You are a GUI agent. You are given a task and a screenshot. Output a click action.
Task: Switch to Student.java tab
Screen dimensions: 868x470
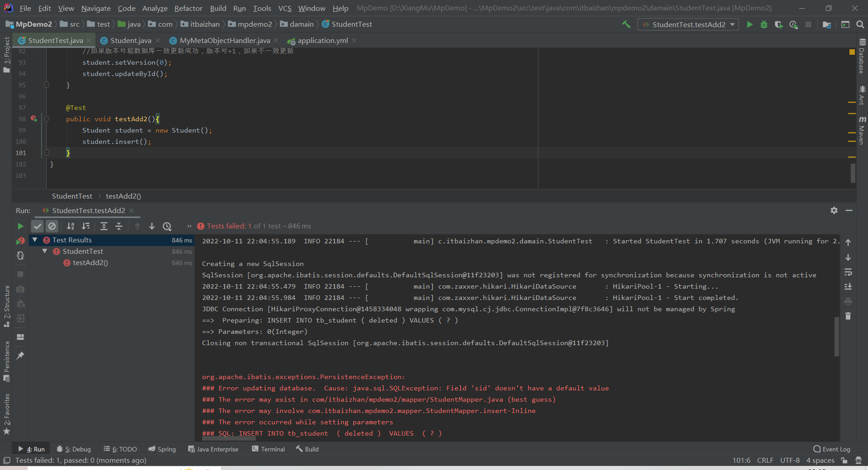131,41
